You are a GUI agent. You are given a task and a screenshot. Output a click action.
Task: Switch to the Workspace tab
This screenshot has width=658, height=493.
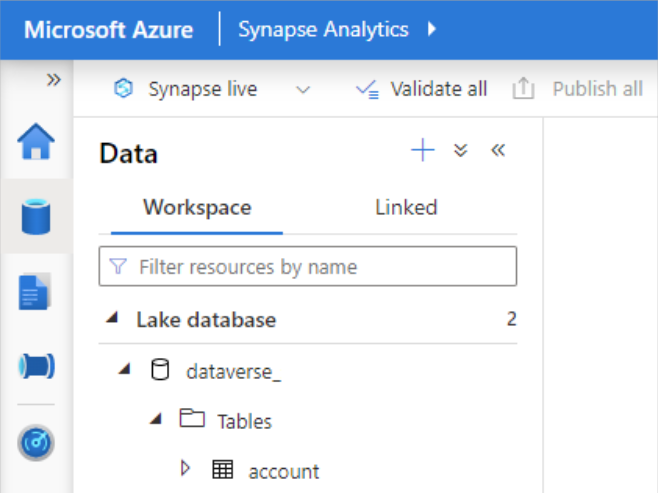(197, 208)
